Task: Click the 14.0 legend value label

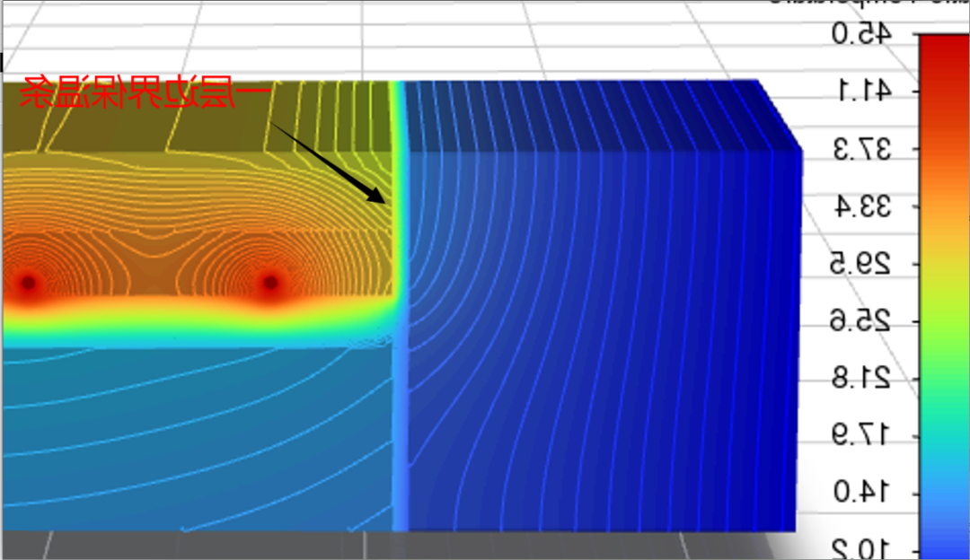Action: 862,493
